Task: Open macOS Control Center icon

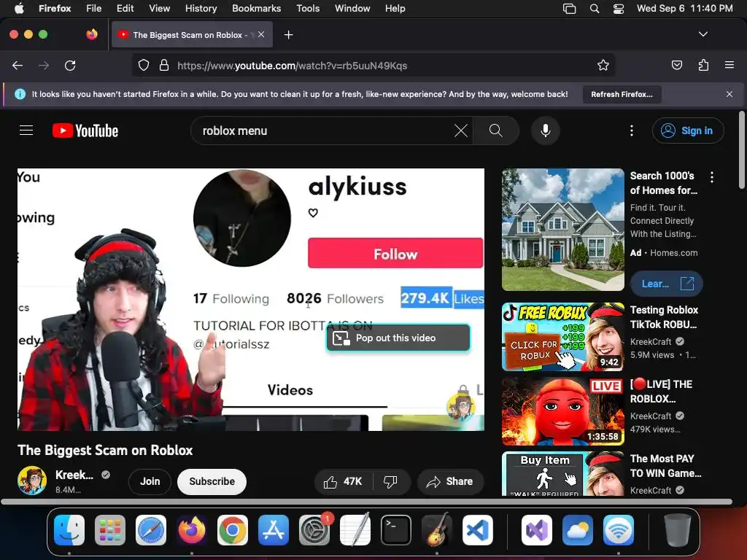Action: point(619,9)
